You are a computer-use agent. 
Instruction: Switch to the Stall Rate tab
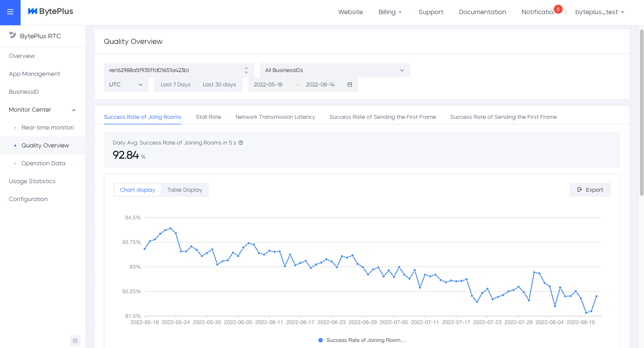[x=208, y=117]
